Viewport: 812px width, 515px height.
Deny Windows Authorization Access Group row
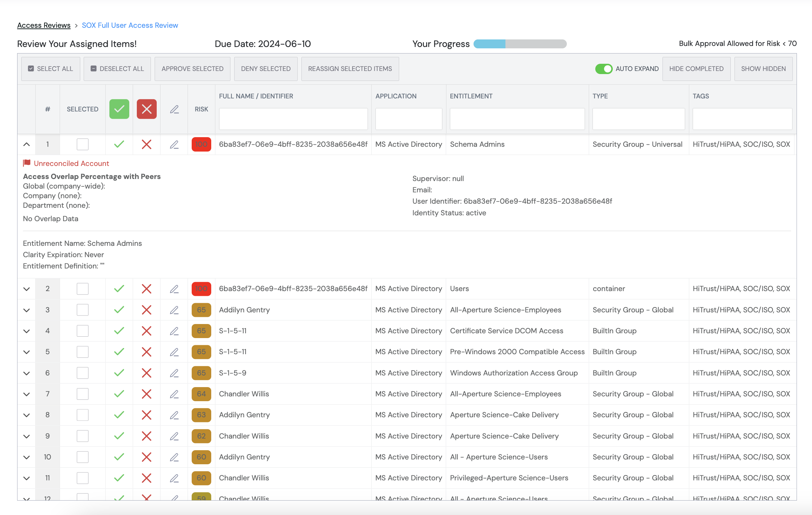(x=146, y=373)
